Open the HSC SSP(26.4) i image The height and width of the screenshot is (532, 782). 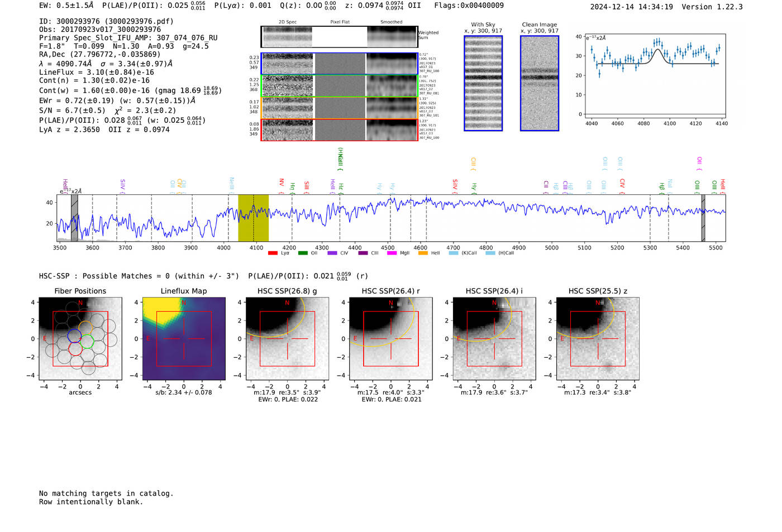pos(494,338)
